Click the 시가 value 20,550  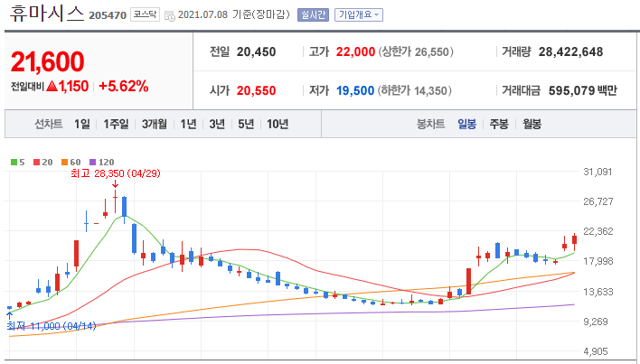[257, 90]
